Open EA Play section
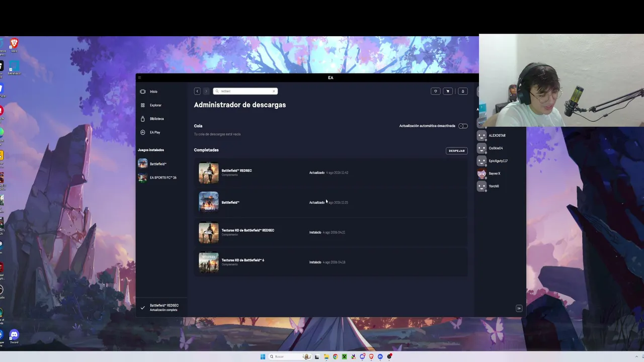 point(150,132)
